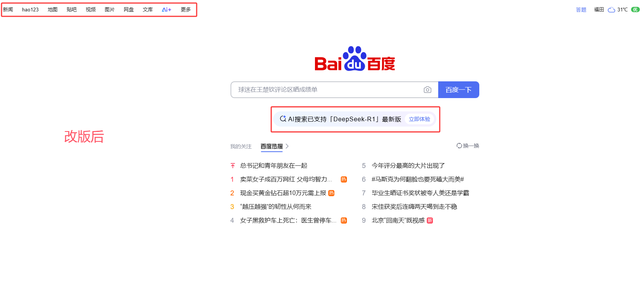
Task: Open hot topic 卖菜女子成百万网红
Action: 286,179
